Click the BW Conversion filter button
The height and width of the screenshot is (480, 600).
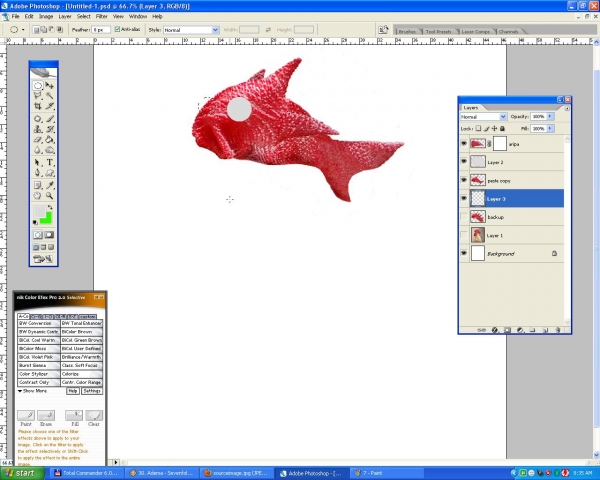click(x=39, y=323)
